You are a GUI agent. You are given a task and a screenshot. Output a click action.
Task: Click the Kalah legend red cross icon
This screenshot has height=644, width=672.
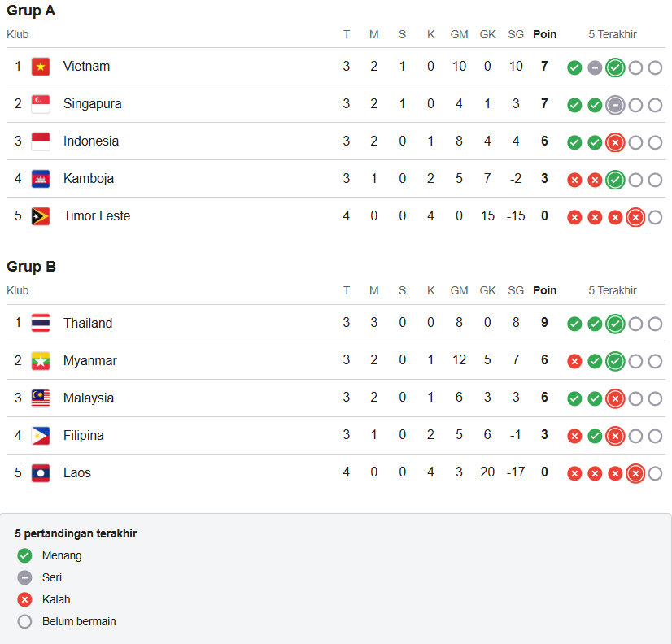pyautogui.click(x=24, y=599)
